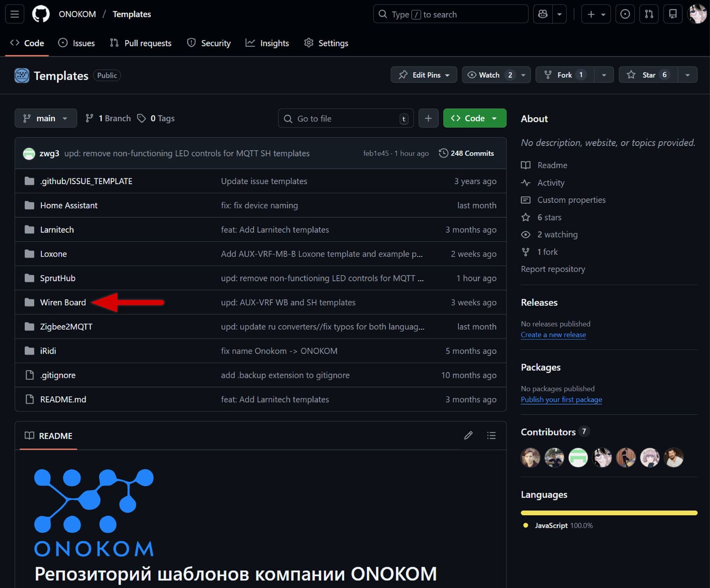This screenshot has width=710, height=588.
Task: Edit the README using the pencil icon
Action: [x=468, y=435]
